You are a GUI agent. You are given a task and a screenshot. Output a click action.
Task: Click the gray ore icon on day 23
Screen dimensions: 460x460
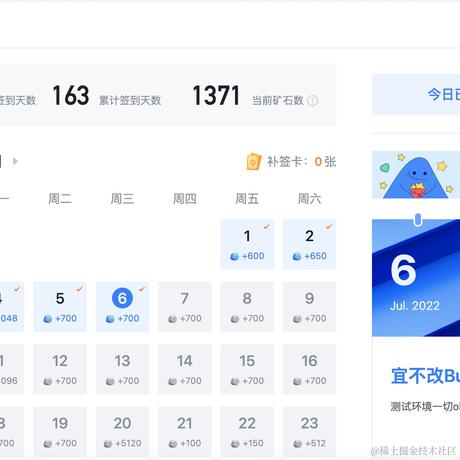pos(297,444)
